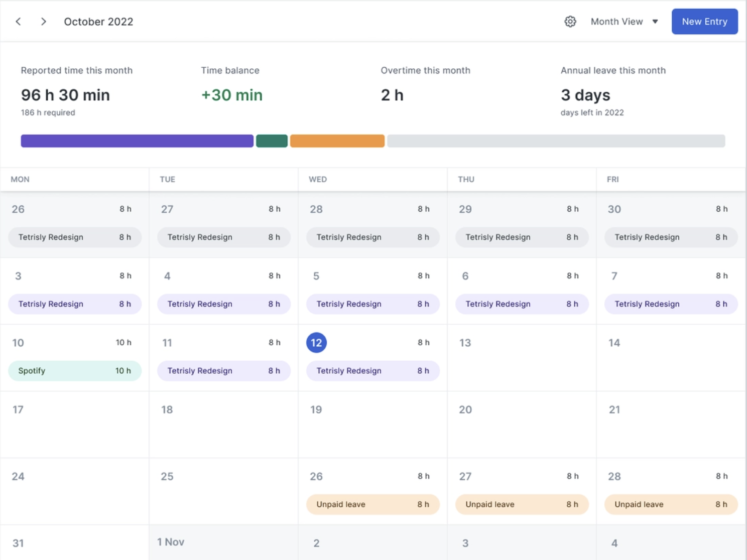The height and width of the screenshot is (560, 747).
Task: Click the green progress bar segment
Action: click(272, 141)
